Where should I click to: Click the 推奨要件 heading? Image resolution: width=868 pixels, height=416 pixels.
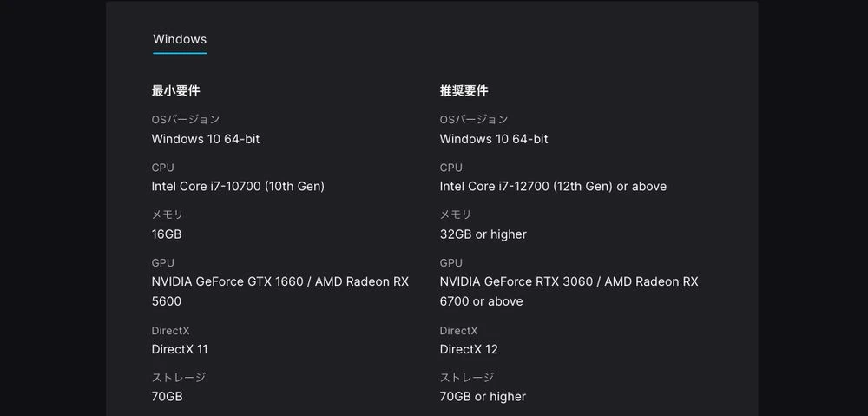coord(464,91)
